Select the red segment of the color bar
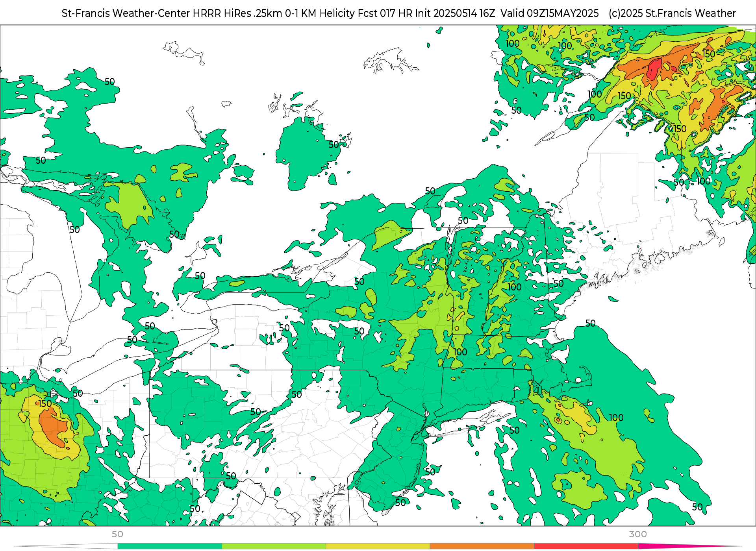Screen dimensions: 756x551 (586, 546)
